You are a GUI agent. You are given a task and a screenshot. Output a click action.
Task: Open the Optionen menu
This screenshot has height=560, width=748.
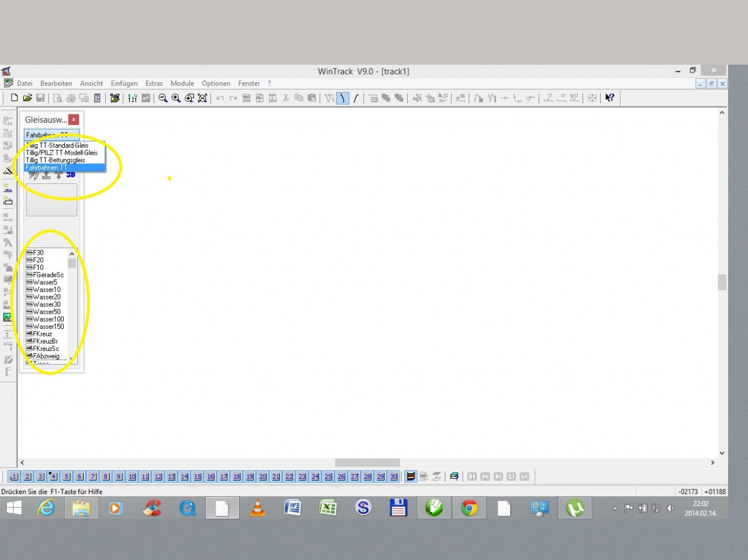coord(216,84)
